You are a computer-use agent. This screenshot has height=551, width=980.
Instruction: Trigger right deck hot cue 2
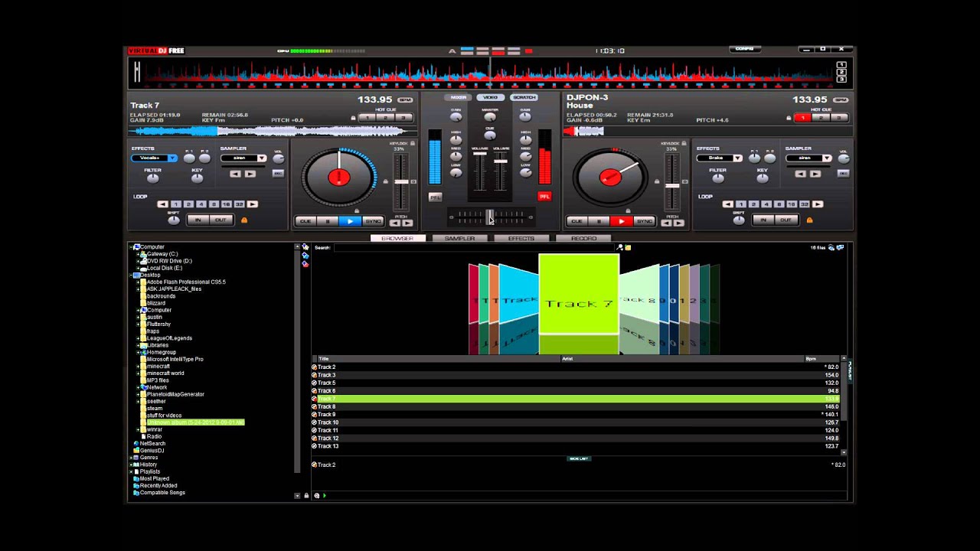click(x=821, y=118)
